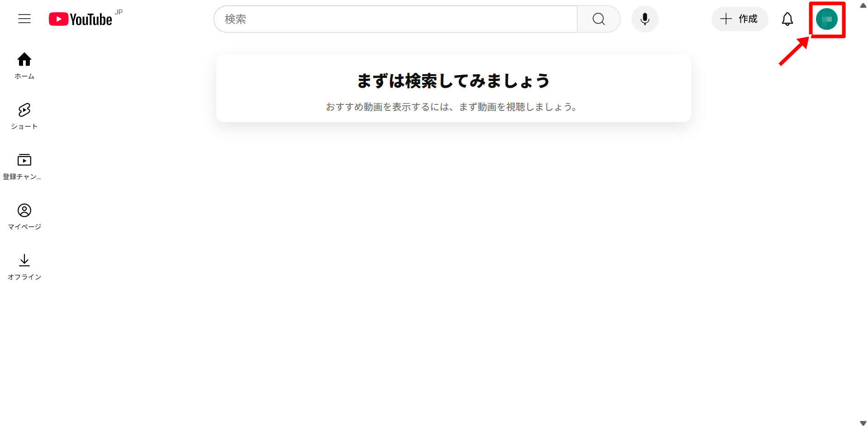Focus the 検索 search input field
Screen dimensions: 868x427
[395, 19]
